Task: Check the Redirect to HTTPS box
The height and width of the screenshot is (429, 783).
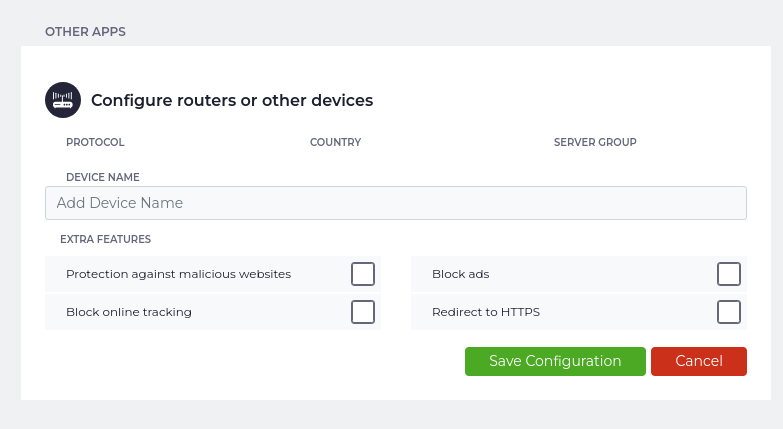Action: click(x=729, y=312)
